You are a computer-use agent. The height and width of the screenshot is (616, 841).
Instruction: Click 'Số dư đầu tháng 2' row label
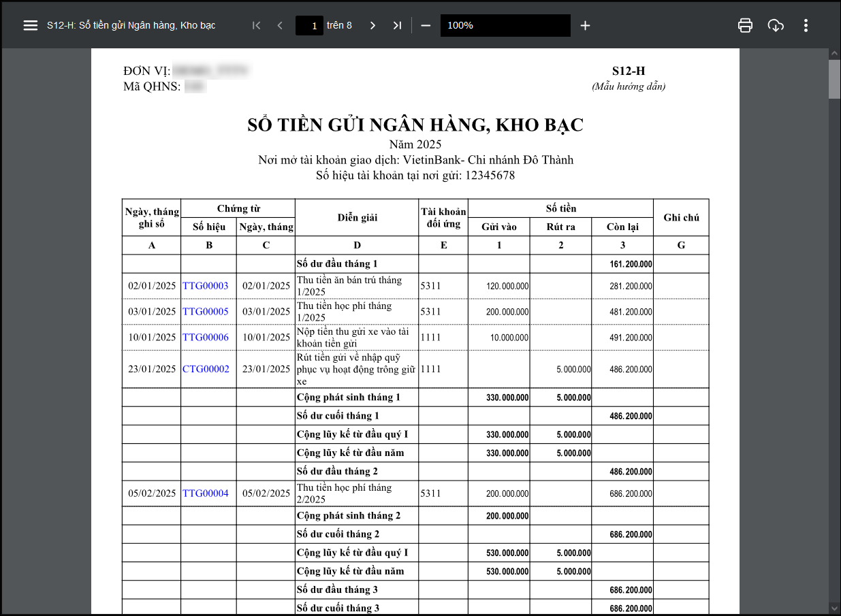337,472
